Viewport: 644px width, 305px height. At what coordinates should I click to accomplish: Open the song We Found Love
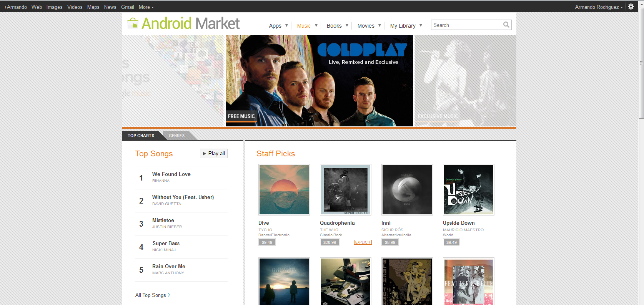pyautogui.click(x=171, y=174)
